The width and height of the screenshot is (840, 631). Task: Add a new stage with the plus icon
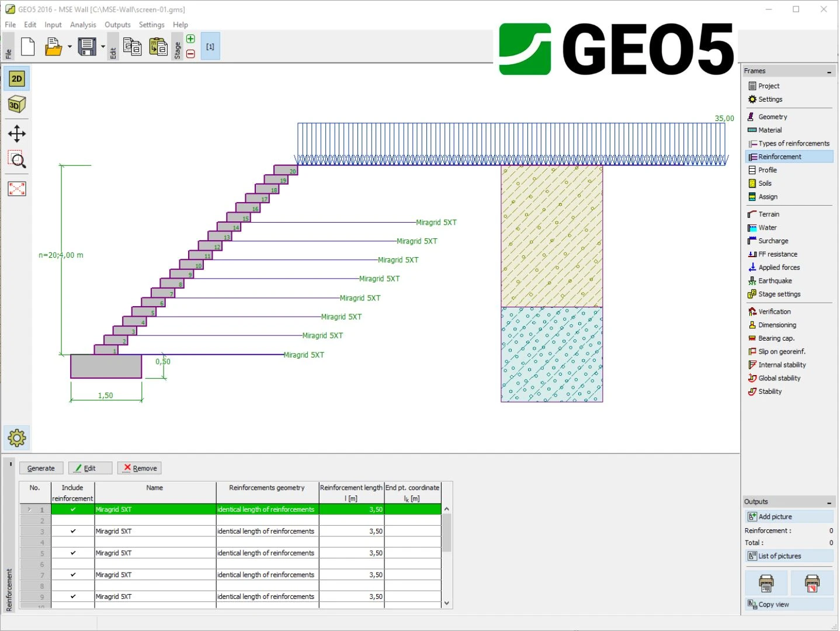(x=190, y=38)
